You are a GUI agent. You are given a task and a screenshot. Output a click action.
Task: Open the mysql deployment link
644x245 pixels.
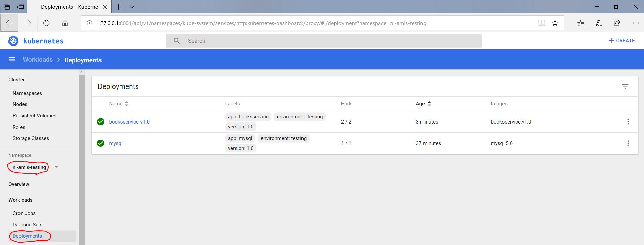pyautogui.click(x=116, y=143)
